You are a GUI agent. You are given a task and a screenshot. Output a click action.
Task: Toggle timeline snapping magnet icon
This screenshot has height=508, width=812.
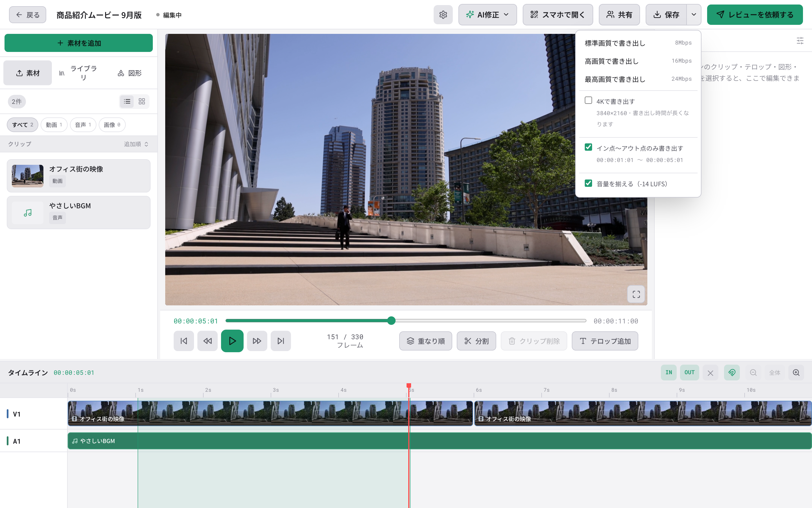[x=732, y=373]
